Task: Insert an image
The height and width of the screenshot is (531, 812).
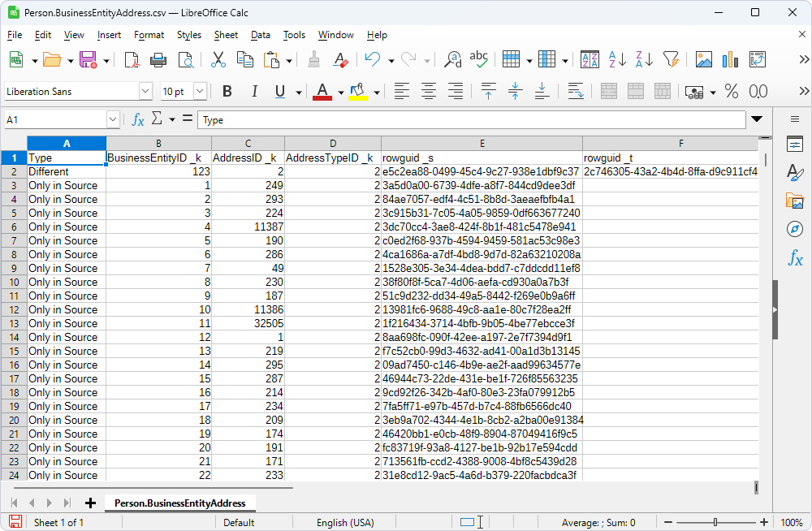Action: (704, 60)
